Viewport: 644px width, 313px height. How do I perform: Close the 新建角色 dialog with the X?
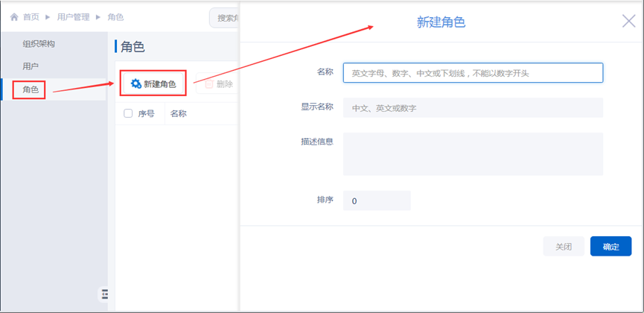tap(628, 21)
